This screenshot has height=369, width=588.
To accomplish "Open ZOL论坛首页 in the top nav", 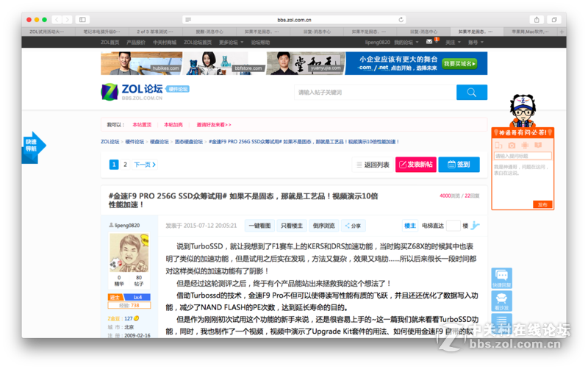I will coord(198,43).
